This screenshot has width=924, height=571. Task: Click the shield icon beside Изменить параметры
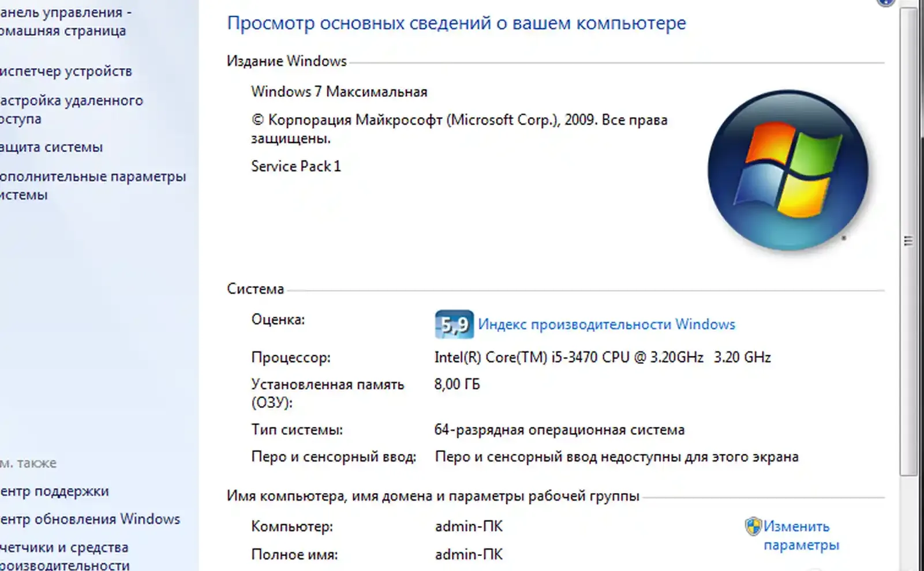coord(753,526)
